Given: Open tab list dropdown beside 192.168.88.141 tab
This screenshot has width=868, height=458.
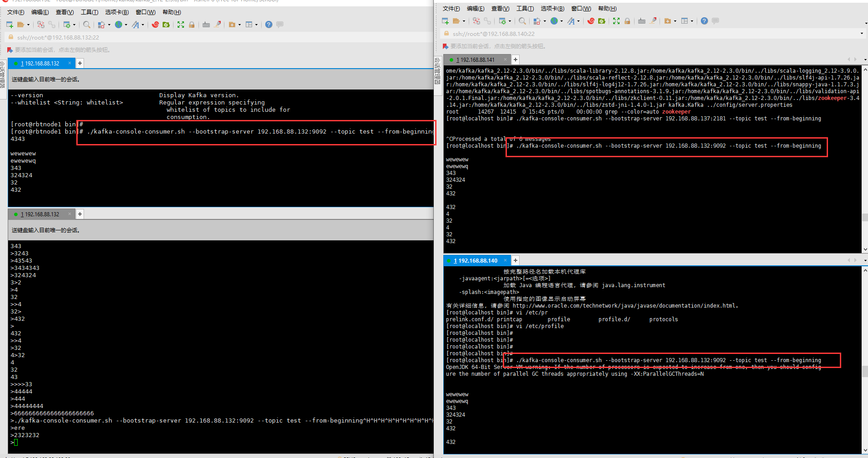Looking at the screenshot, I should (865, 60).
